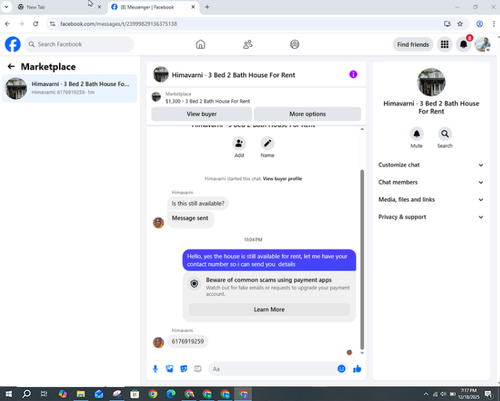
Task: Click the address bar URL
Action: (118, 24)
